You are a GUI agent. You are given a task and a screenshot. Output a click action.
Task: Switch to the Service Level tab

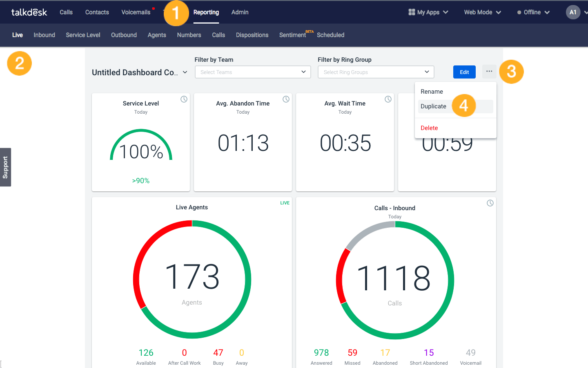[x=83, y=35]
